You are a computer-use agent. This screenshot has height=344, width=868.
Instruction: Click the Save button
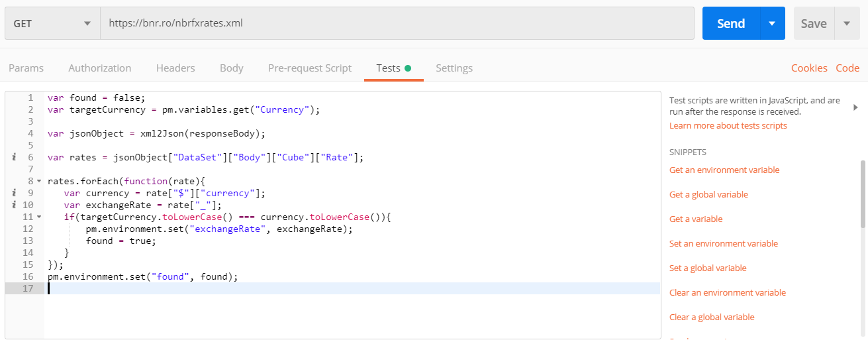(x=814, y=24)
